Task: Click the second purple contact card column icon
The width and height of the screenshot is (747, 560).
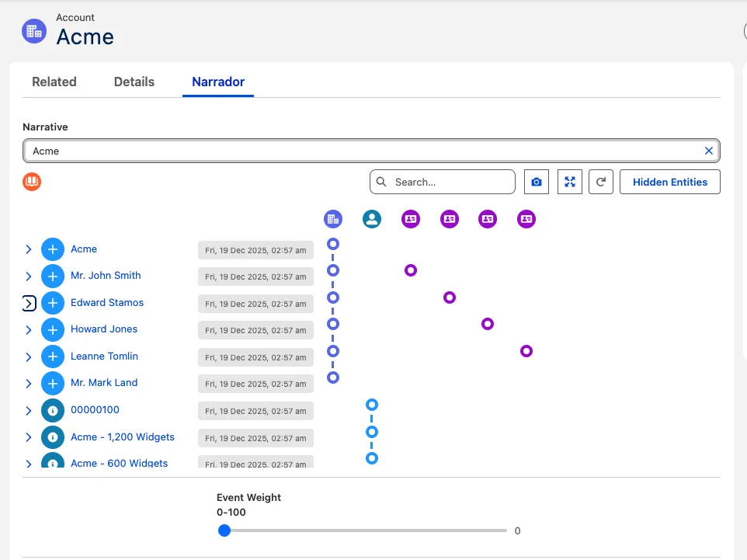Action: (450, 219)
